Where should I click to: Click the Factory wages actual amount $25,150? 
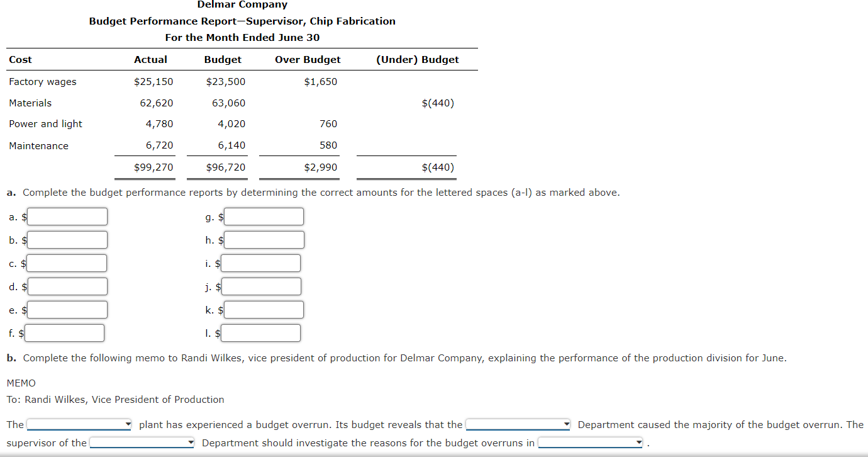coord(153,82)
